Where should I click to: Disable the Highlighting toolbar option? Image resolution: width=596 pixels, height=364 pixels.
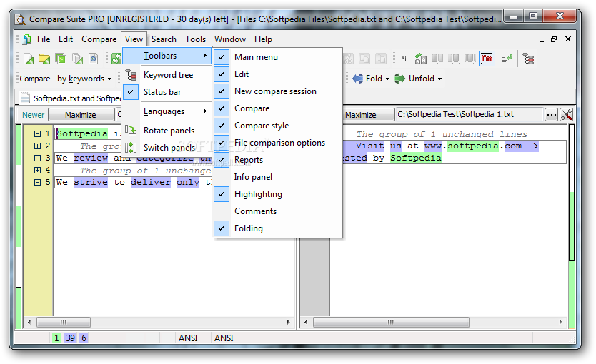222,194
